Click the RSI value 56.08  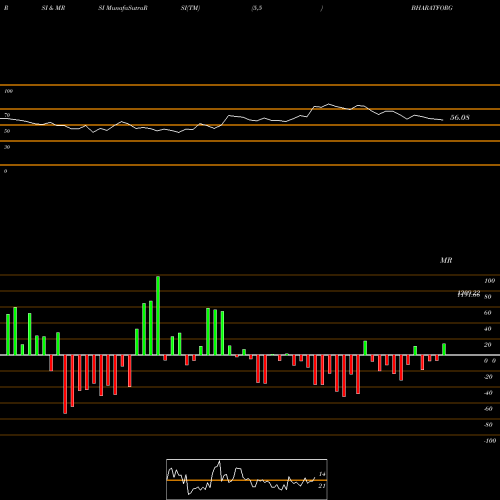(x=460, y=117)
